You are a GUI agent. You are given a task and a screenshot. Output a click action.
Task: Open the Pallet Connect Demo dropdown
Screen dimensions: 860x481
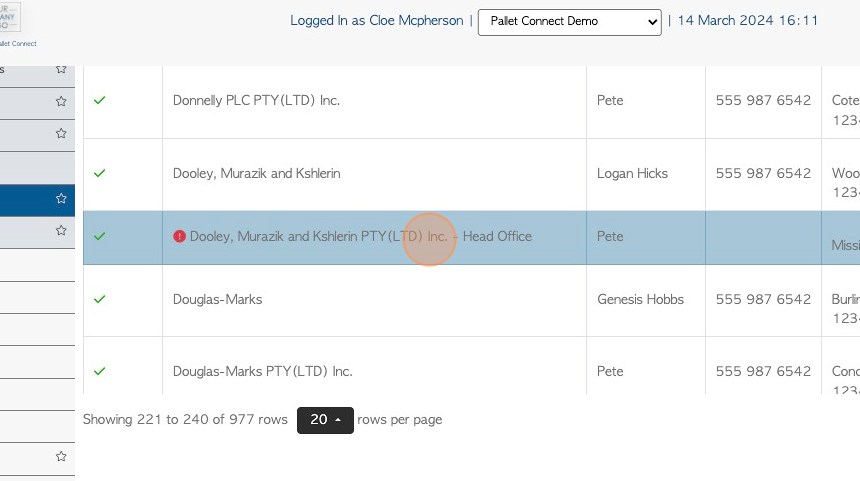569,22
